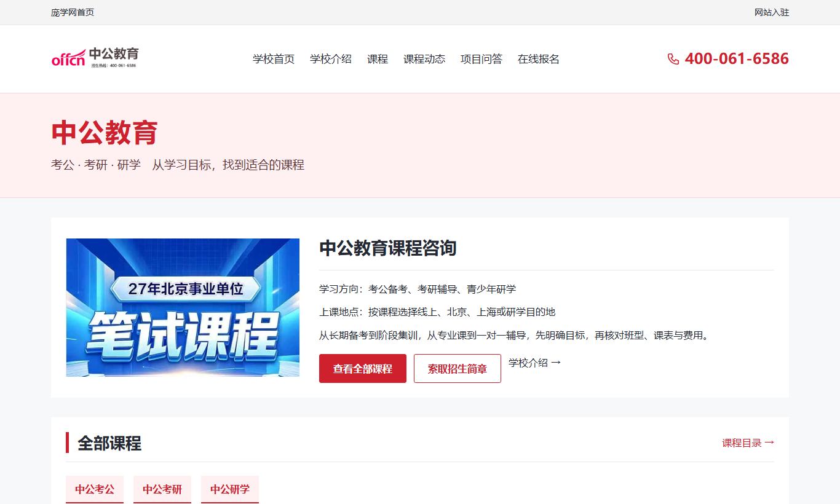
Task: Click the 查看全部课程 button
Action: 363,369
